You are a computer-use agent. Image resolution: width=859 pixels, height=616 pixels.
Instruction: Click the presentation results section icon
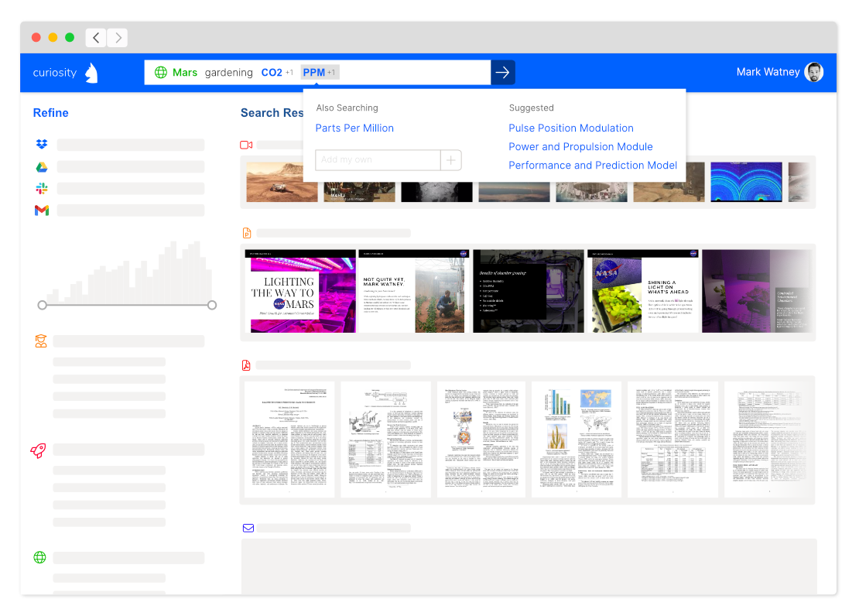click(x=247, y=233)
